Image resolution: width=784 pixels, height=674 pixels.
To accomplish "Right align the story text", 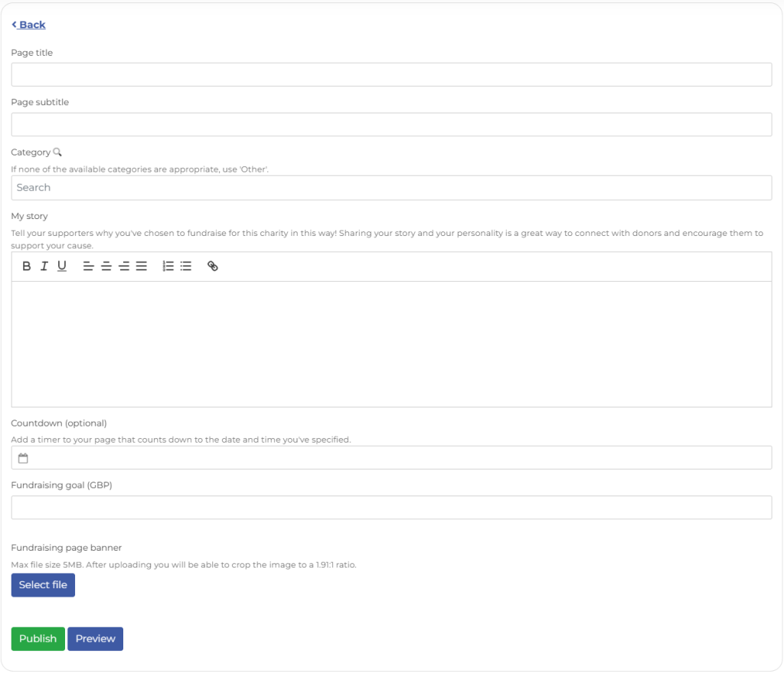I will [x=123, y=266].
